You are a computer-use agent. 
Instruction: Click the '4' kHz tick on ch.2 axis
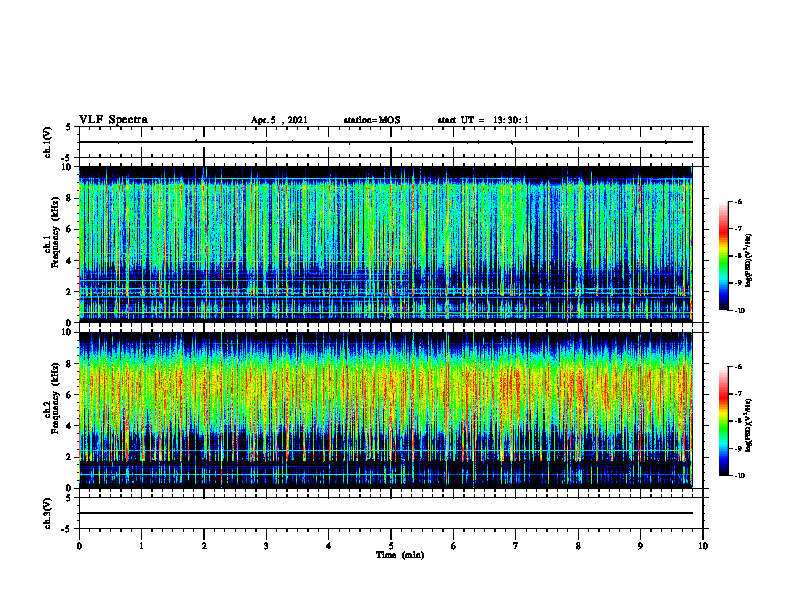(x=70, y=426)
